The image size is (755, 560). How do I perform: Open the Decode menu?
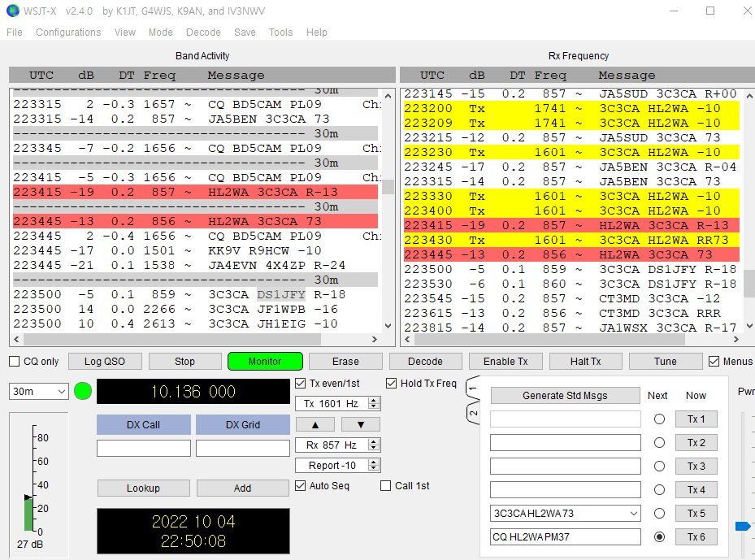[x=203, y=33]
